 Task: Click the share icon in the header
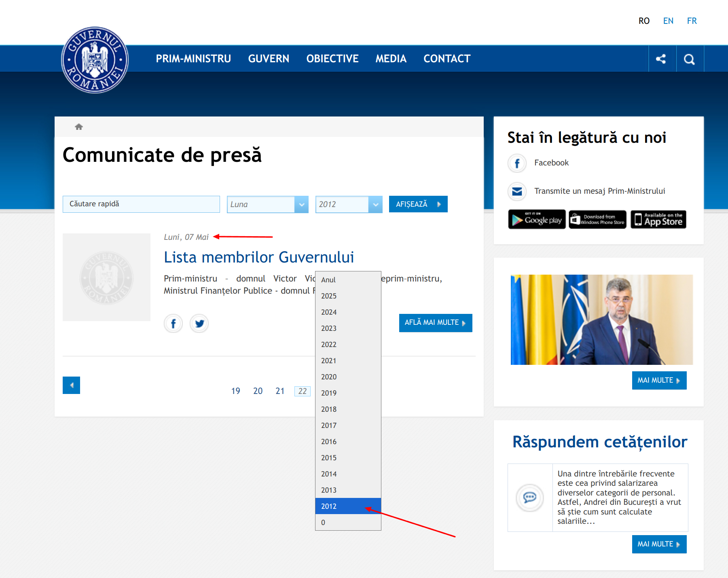661,59
